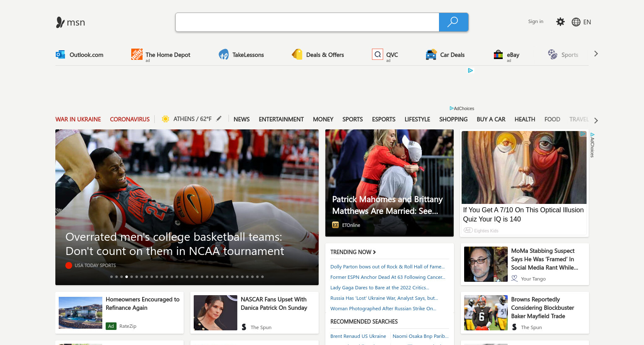This screenshot has width=644, height=345.
Task: Open Sports shortcut icon
Action: 553,54
